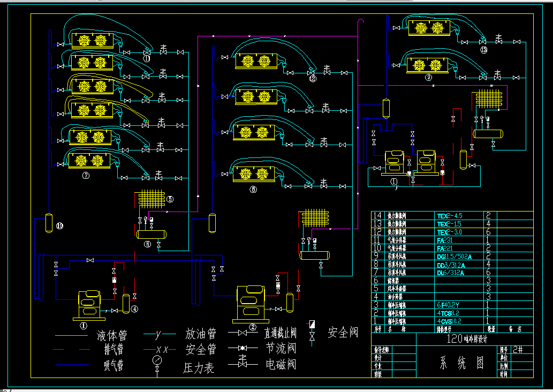Click the '备注' column header
Screen dimensions: 553x392
[514, 329]
